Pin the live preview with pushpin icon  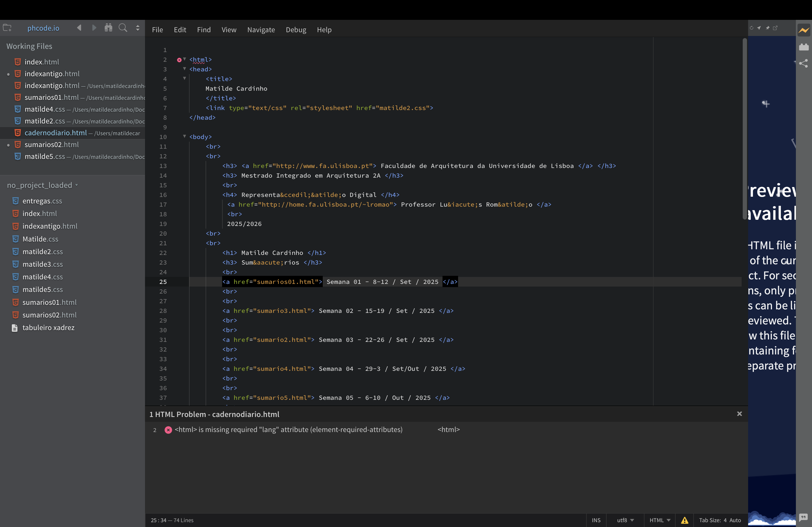point(768,28)
